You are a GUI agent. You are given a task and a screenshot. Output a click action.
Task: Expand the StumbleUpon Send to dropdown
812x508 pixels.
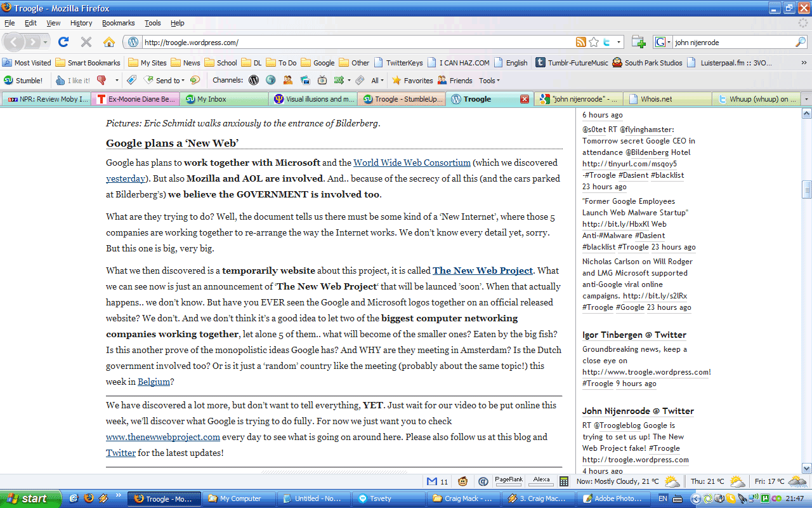169,81
